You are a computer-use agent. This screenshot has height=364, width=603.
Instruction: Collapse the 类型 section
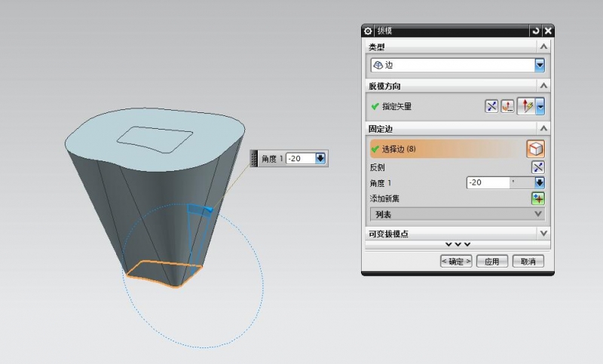(x=543, y=47)
